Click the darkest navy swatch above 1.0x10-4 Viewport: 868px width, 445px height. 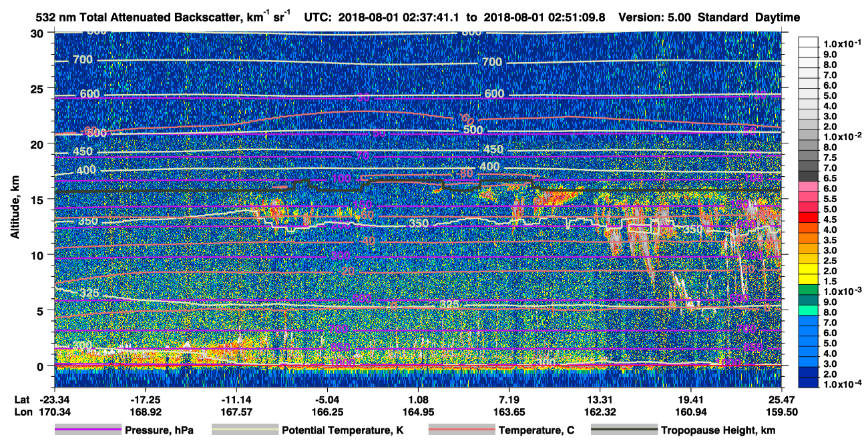tap(809, 381)
